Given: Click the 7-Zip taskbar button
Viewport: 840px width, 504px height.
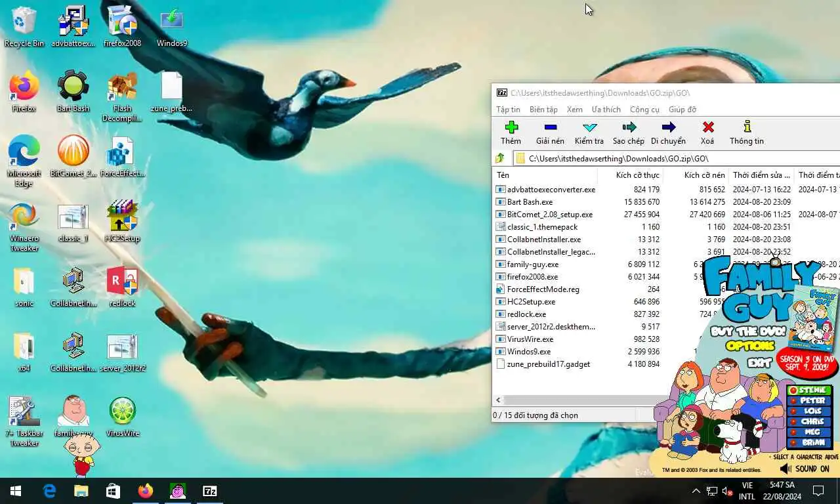Looking at the screenshot, I should [x=210, y=491].
